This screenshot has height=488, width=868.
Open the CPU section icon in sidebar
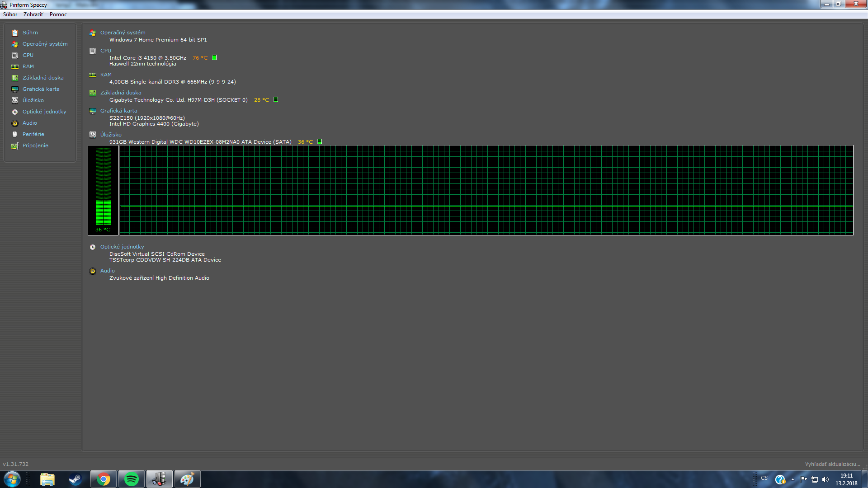15,55
